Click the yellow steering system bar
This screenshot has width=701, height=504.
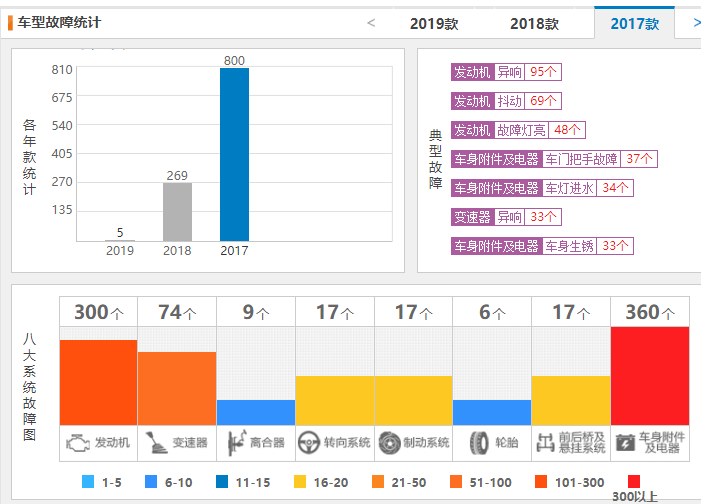(x=335, y=401)
